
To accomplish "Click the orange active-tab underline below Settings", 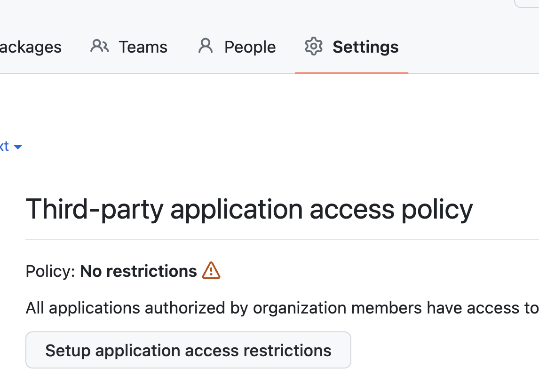I will [x=351, y=73].
